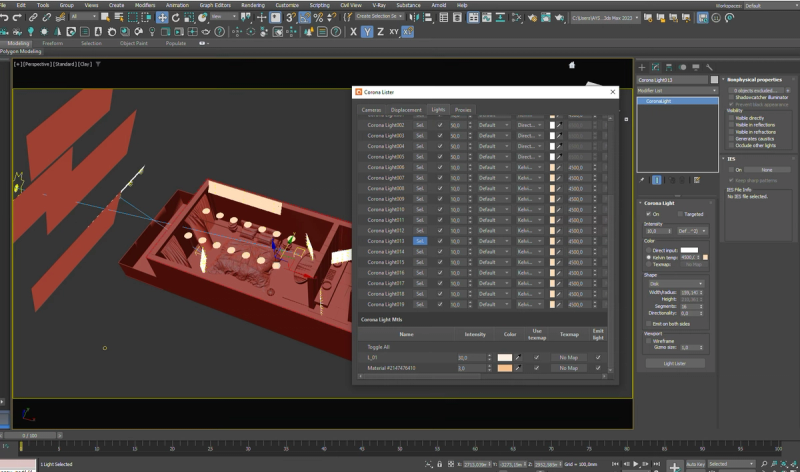Open the Hierarchy tab in the command panel
Screen dimensions: 800x472
[x=669, y=67]
